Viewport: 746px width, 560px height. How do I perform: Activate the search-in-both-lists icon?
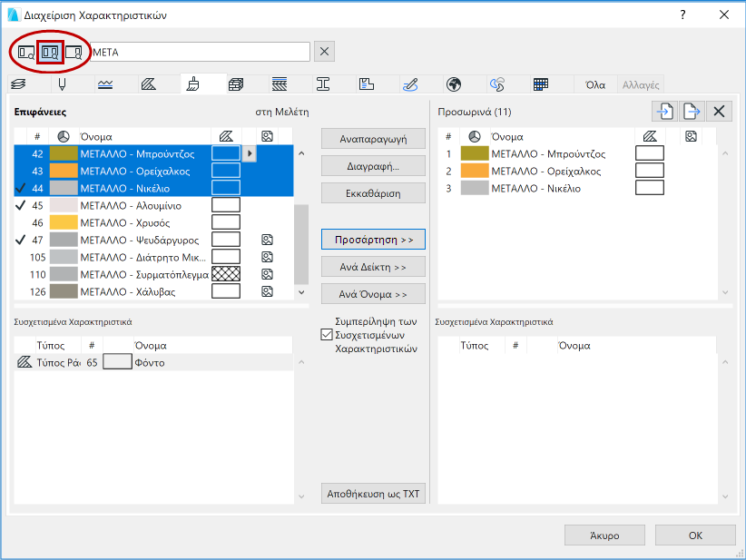point(50,52)
